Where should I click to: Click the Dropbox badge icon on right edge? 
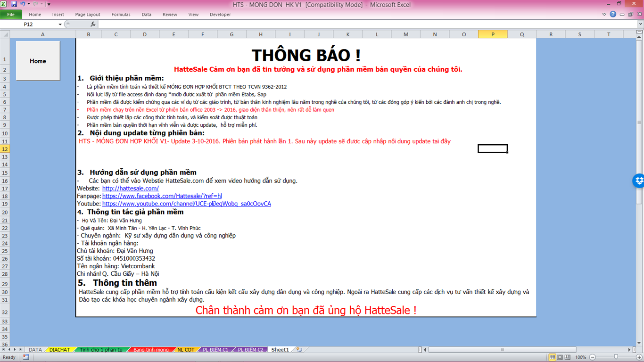click(x=639, y=181)
